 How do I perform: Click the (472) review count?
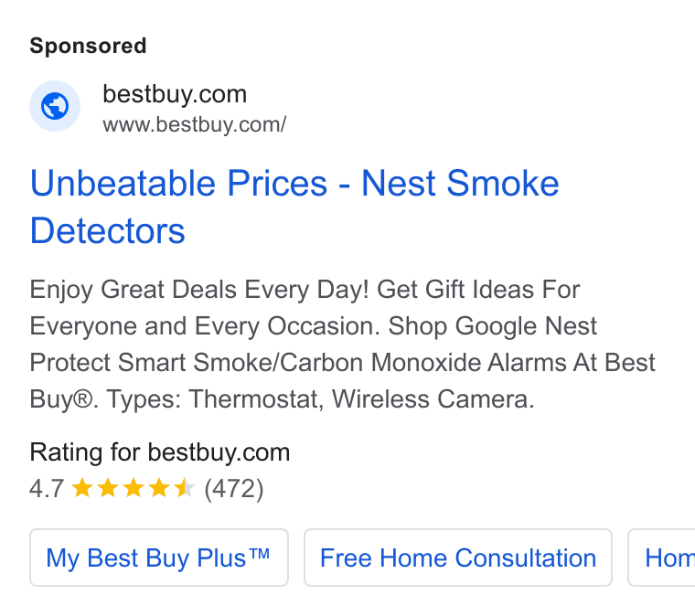(x=234, y=489)
